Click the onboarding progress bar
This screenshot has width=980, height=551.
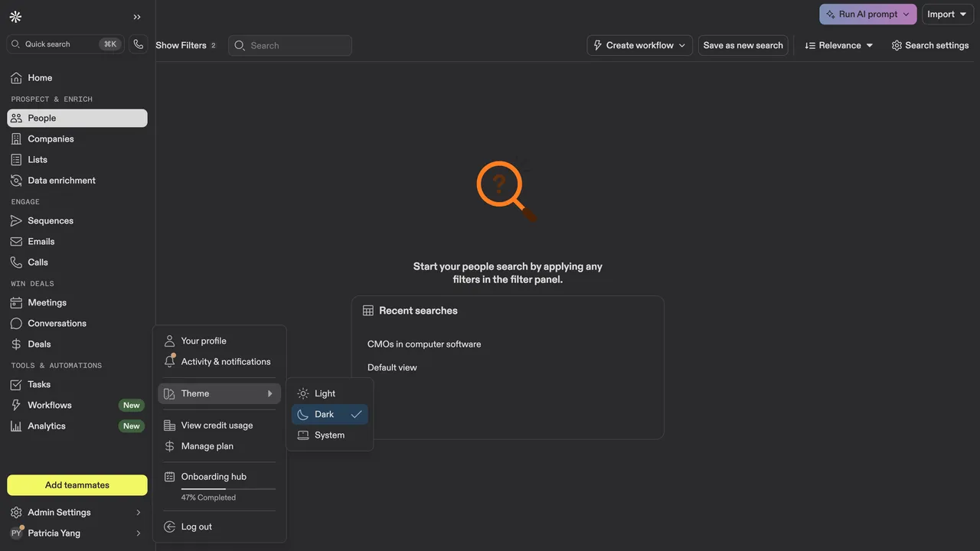(228, 489)
